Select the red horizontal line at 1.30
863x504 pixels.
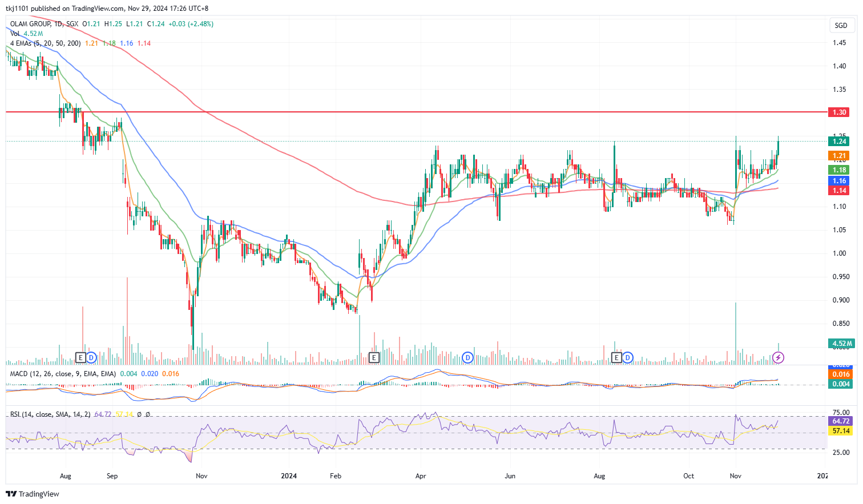point(417,112)
